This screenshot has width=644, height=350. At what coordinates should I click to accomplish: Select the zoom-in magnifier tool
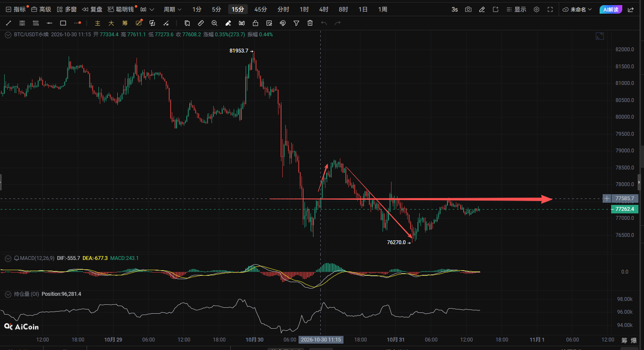tap(215, 23)
